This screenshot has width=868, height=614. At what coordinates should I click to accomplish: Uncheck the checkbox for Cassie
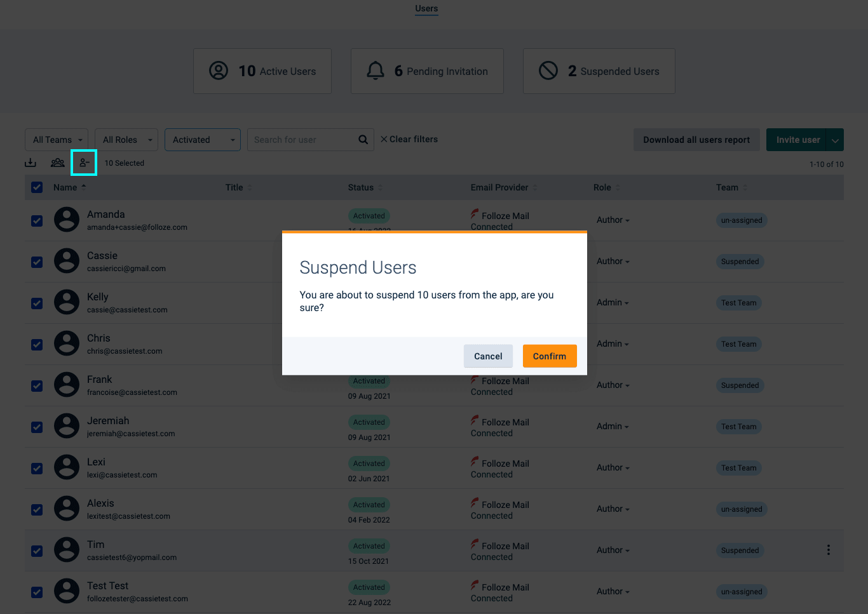point(37,262)
